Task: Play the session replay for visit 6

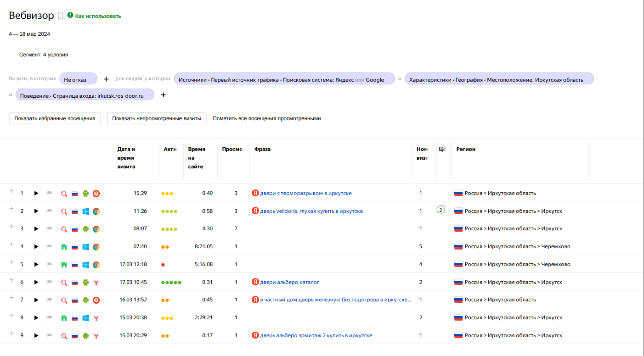Action: click(x=36, y=283)
